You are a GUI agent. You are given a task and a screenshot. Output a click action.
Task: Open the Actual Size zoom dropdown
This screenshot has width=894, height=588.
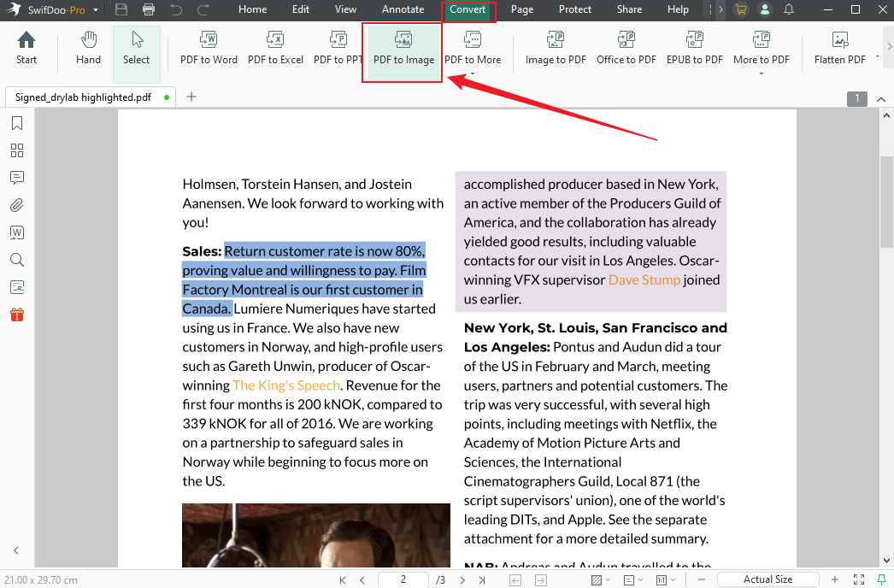point(768,579)
